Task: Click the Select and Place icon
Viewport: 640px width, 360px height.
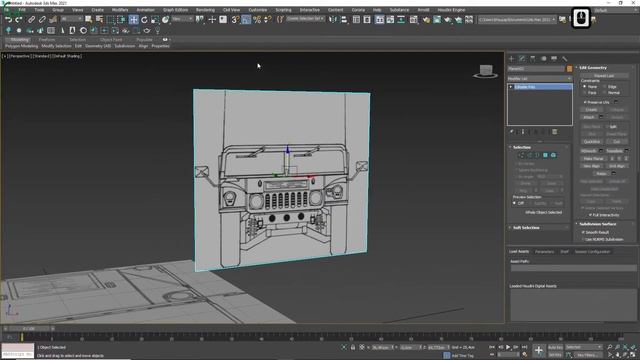Action: tap(165, 19)
